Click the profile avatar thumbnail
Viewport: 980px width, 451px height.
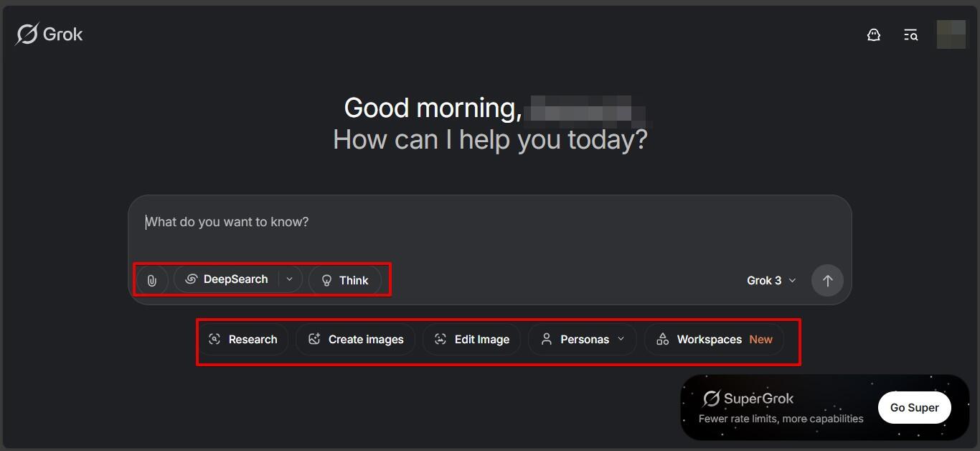(951, 34)
